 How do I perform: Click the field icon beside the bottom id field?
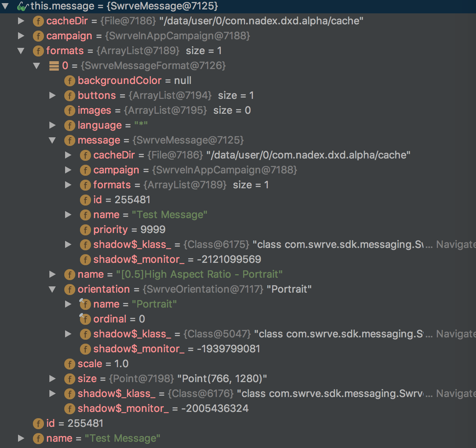38,423
